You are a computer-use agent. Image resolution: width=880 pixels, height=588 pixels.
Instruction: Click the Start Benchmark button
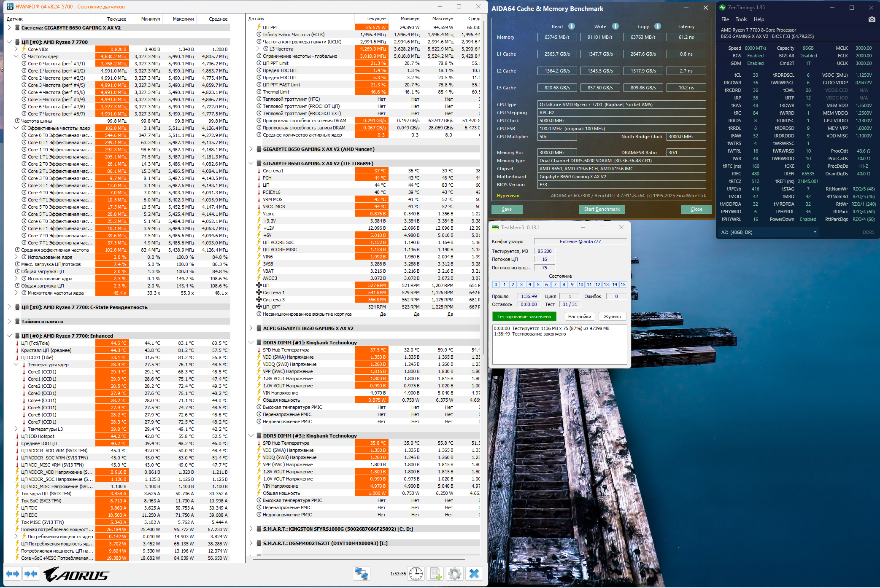(x=602, y=209)
